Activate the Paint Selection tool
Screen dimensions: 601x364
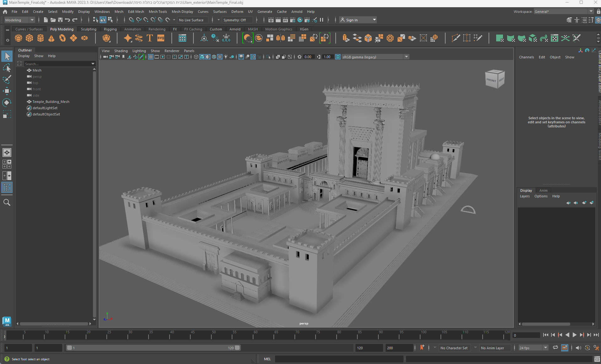tap(7, 79)
